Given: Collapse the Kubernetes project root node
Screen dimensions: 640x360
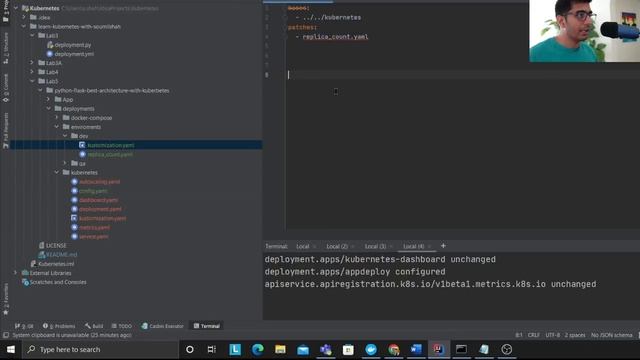Looking at the screenshot, I should pyautogui.click(x=16, y=8).
